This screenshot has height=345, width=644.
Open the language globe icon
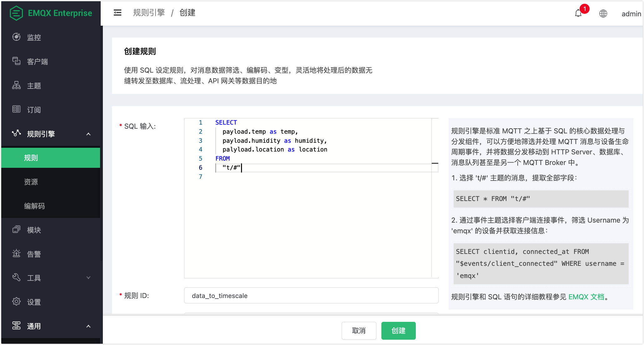point(603,13)
